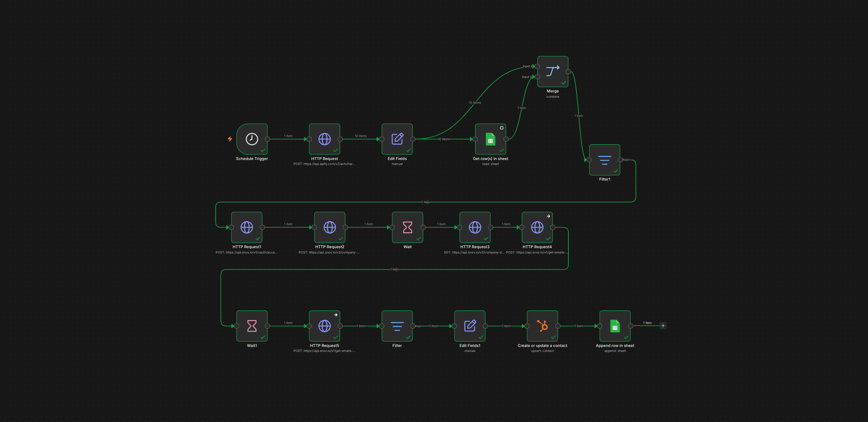868x422 pixels.
Task: Click Merge node Input 2 connector
Action: 537,77
